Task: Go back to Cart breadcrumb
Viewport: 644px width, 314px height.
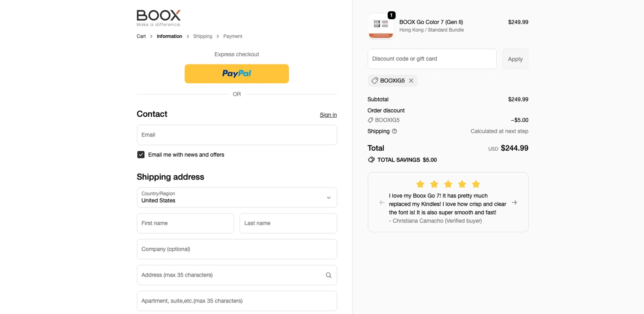Action: [x=141, y=37]
